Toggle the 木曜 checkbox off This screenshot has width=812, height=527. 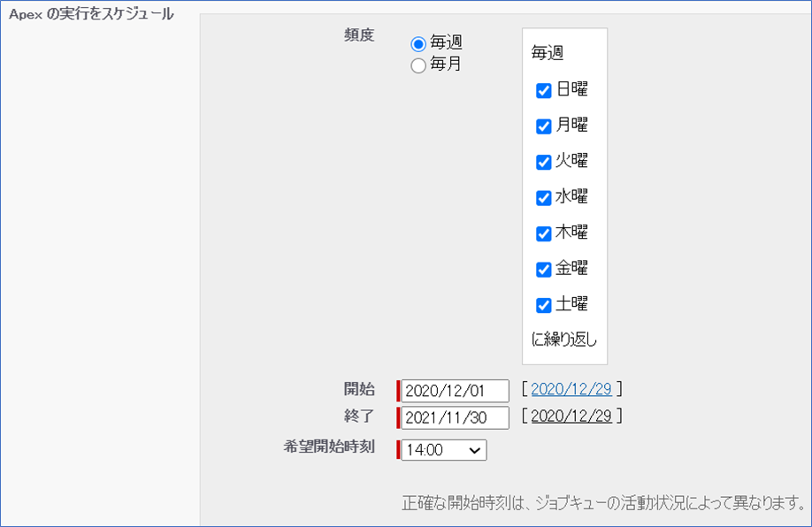tap(544, 234)
